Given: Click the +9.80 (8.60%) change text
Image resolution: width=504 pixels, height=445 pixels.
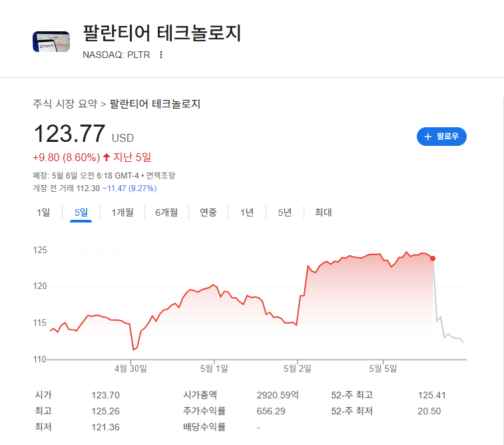Looking at the screenshot, I should (x=66, y=158).
